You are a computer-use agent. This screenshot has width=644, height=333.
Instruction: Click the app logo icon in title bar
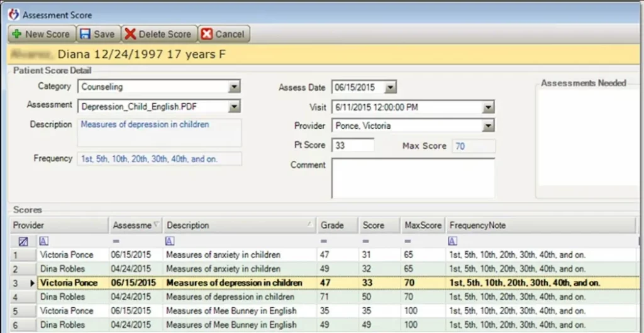tap(14, 14)
